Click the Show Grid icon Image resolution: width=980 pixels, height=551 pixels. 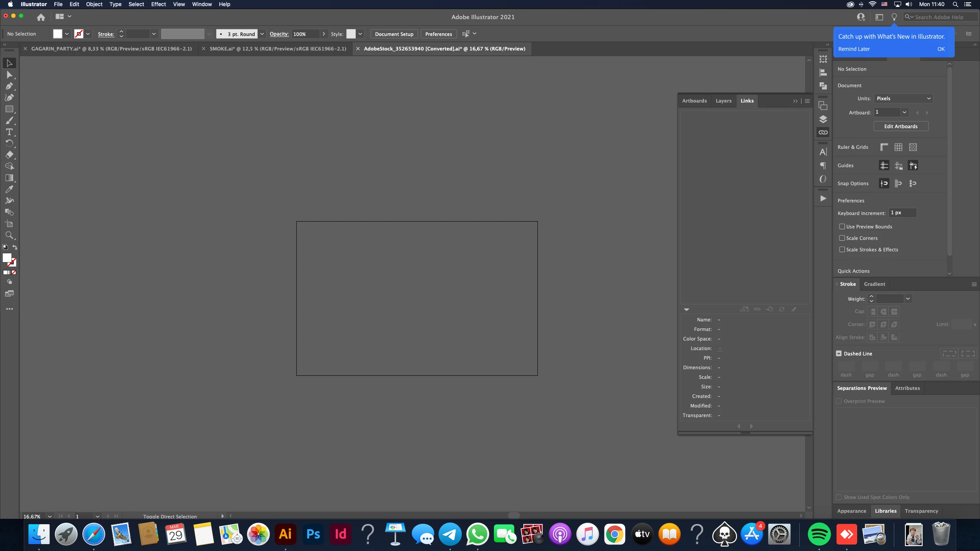(898, 147)
